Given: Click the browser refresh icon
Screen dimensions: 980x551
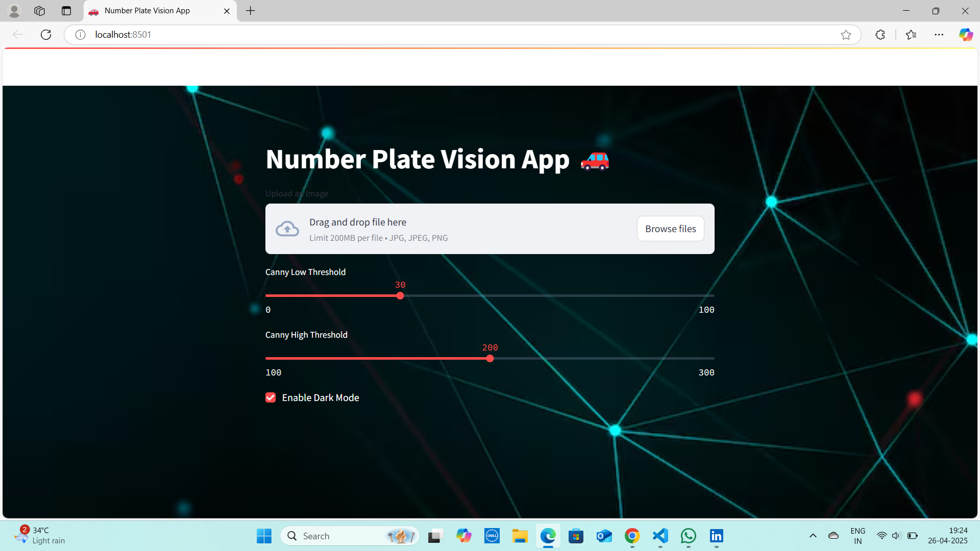Looking at the screenshot, I should 46,35.
